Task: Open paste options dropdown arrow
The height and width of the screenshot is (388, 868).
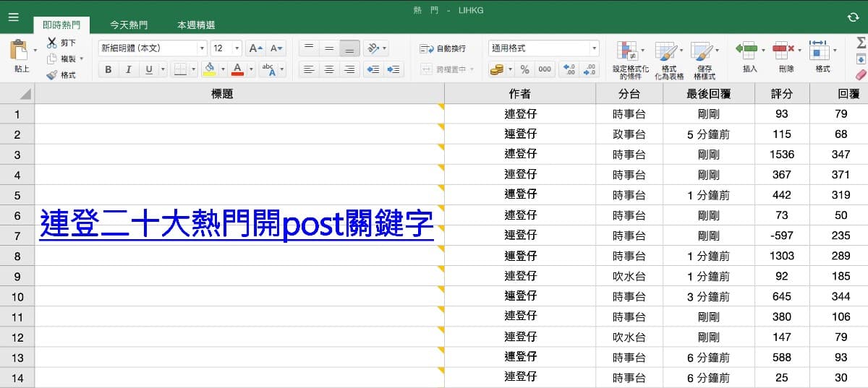Action: point(35,51)
